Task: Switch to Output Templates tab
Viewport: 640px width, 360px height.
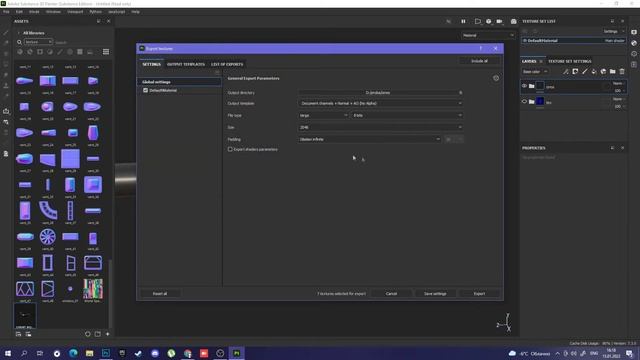Action: coord(186,64)
